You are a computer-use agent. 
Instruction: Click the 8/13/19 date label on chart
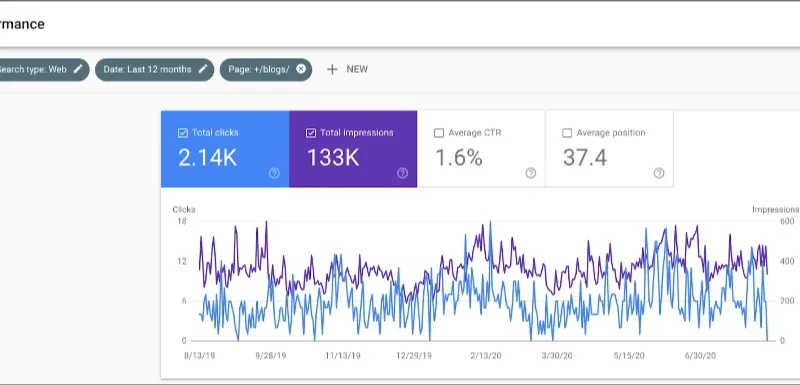199,355
